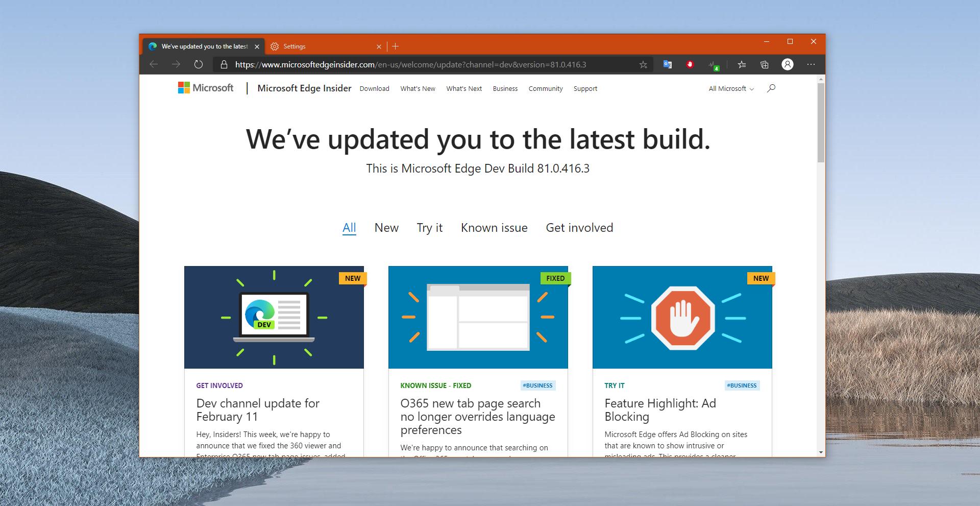980x506 pixels.
Task: Close the Settings tab
Action: coord(379,46)
